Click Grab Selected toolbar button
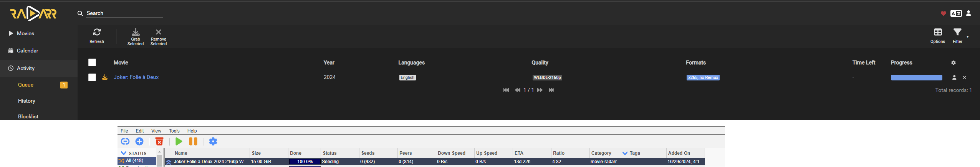This screenshot has width=980, height=167. [x=136, y=37]
